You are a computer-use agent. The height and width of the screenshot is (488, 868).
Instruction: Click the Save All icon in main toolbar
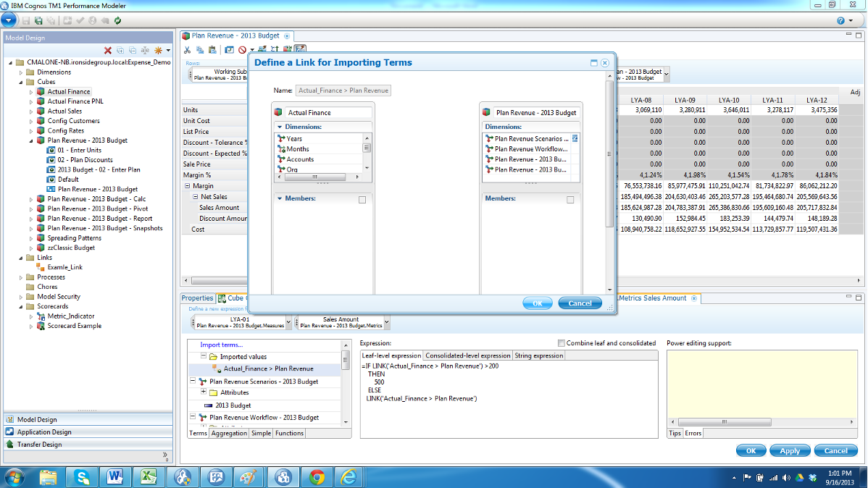(38, 21)
